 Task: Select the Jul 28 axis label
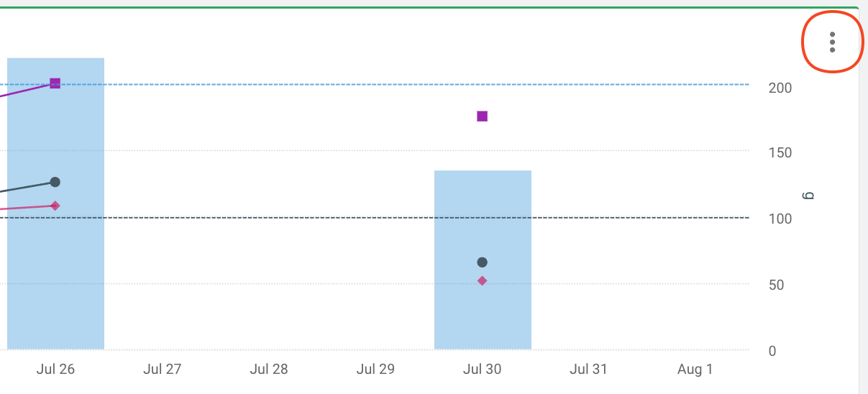(x=269, y=370)
